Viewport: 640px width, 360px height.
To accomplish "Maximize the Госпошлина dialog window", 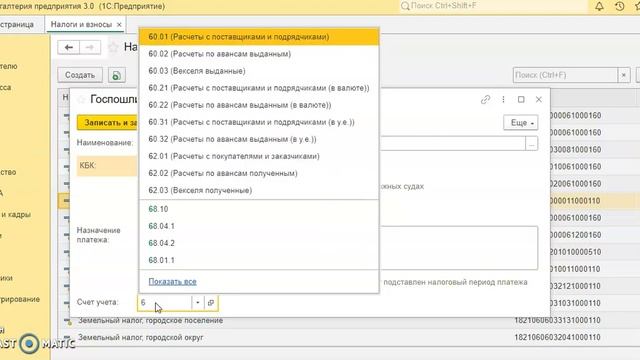I will (521, 100).
